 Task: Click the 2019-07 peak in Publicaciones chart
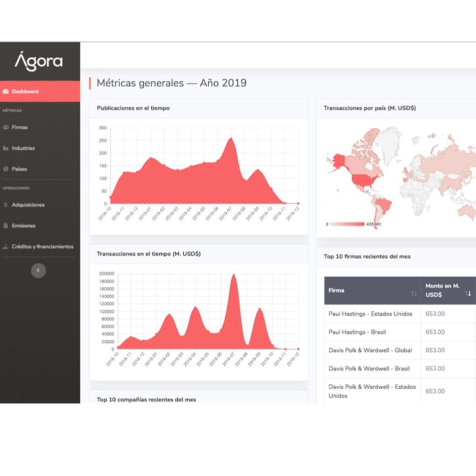pos(231,139)
